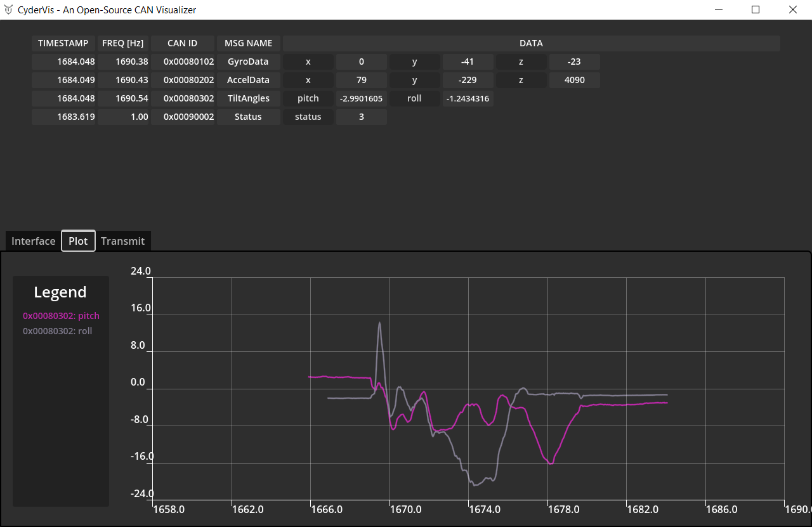812x527 pixels.
Task: Click the AccelData message name
Action: (x=248, y=80)
